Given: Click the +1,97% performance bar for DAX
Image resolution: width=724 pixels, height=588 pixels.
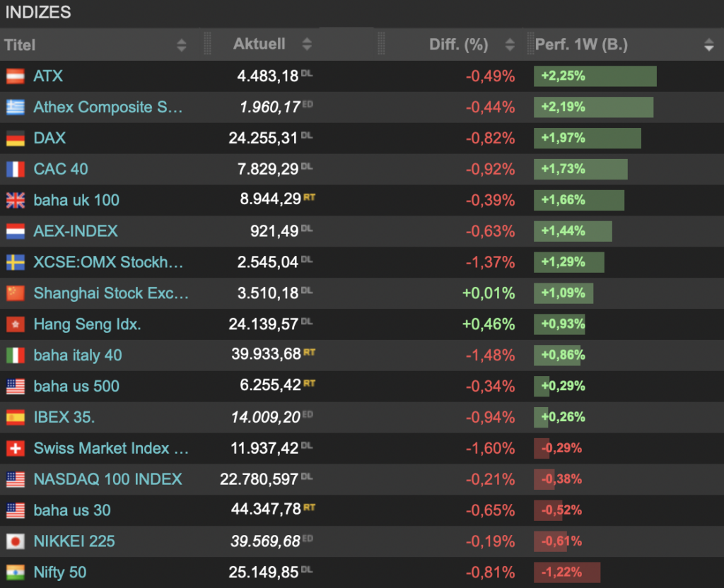Looking at the screenshot, I should [x=588, y=138].
